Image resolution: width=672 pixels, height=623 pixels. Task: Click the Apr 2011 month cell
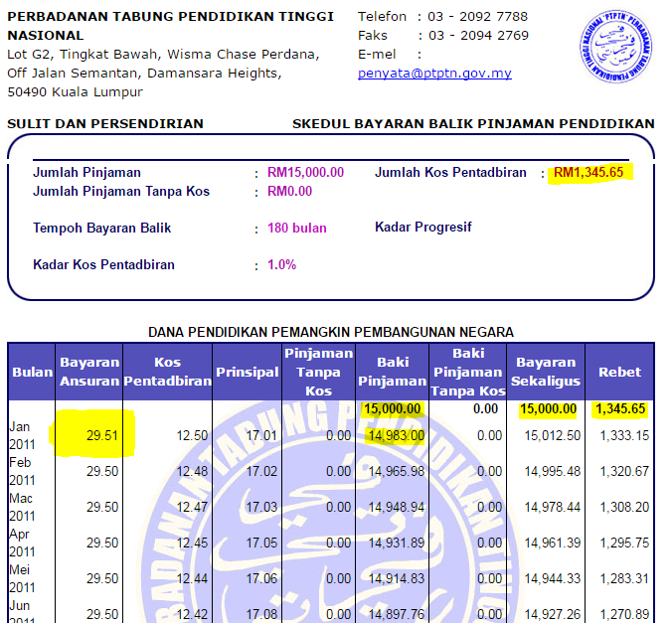click(x=20, y=543)
